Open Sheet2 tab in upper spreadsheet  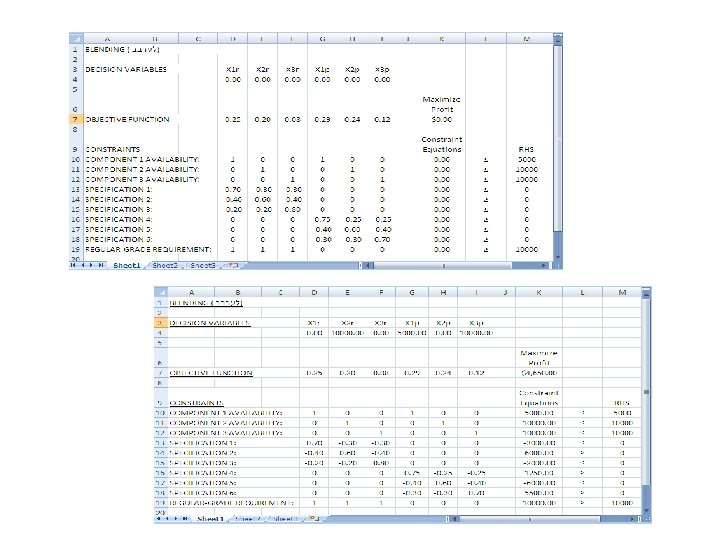tap(165, 265)
